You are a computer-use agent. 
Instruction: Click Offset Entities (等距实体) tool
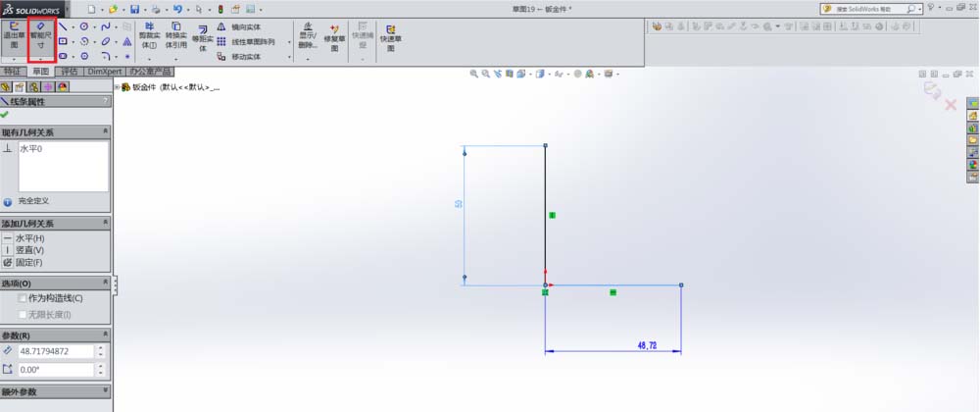[x=203, y=39]
